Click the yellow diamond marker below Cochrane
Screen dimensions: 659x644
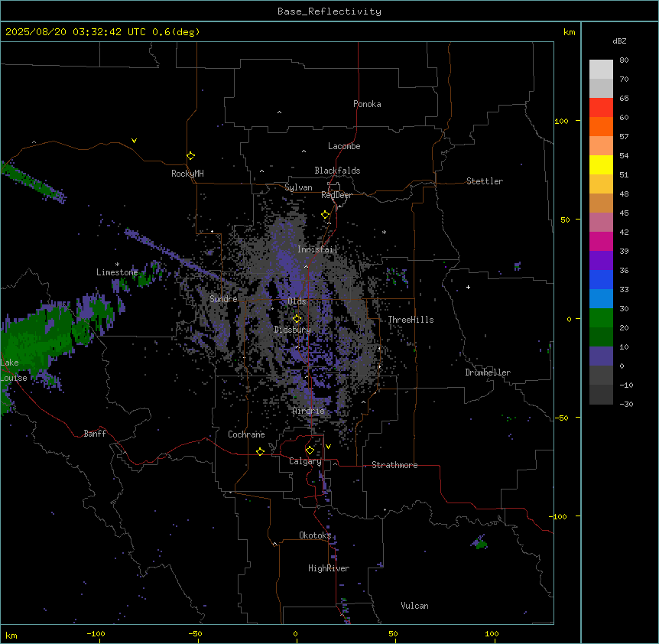click(260, 451)
